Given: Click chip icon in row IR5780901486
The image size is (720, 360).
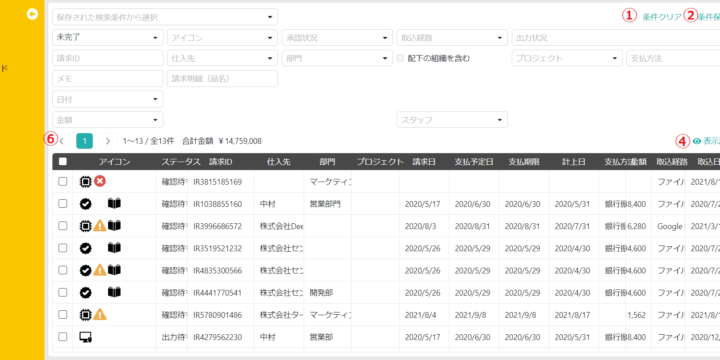Looking at the screenshot, I should pos(85,315).
